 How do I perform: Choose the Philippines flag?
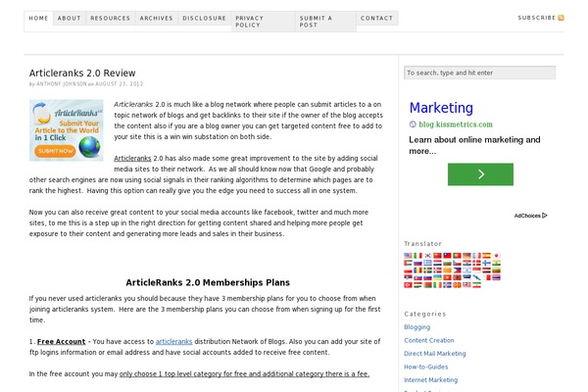pos(457,270)
